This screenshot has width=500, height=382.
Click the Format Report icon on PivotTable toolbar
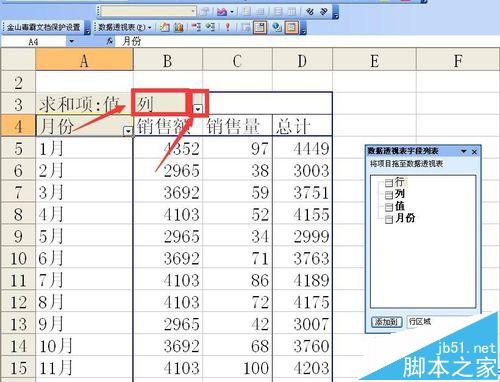165,27
